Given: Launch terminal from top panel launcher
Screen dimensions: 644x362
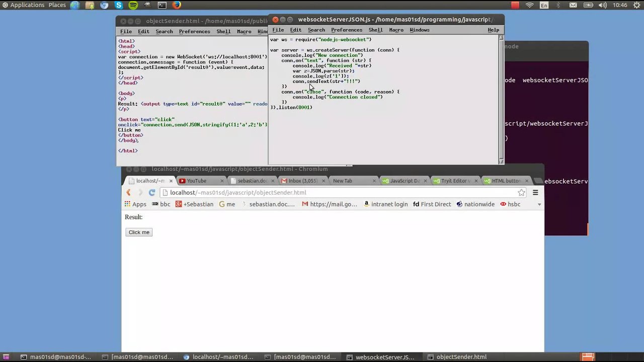Looking at the screenshot, I should pyautogui.click(x=162, y=5).
